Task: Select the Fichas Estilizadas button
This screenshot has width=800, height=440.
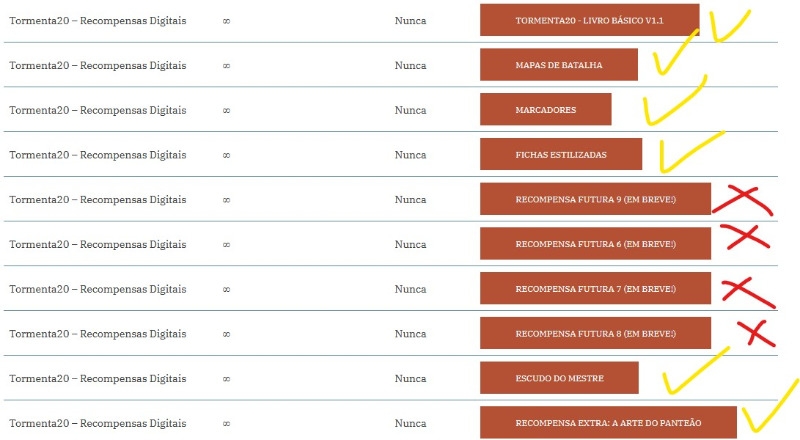Action: tap(560, 154)
